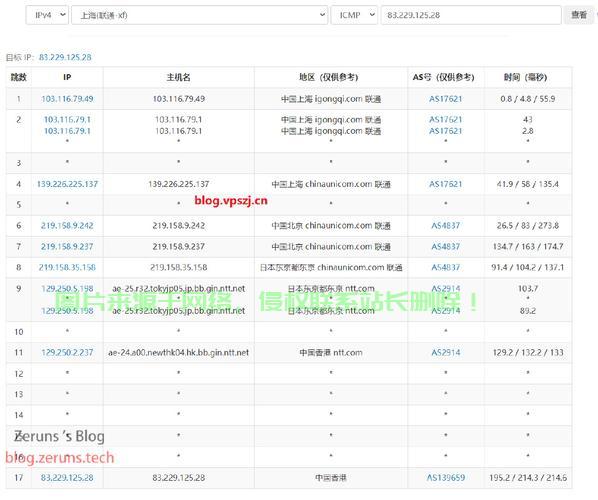Select region 中国香港 in hop 17
The image size is (598, 500).
point(331,477)
